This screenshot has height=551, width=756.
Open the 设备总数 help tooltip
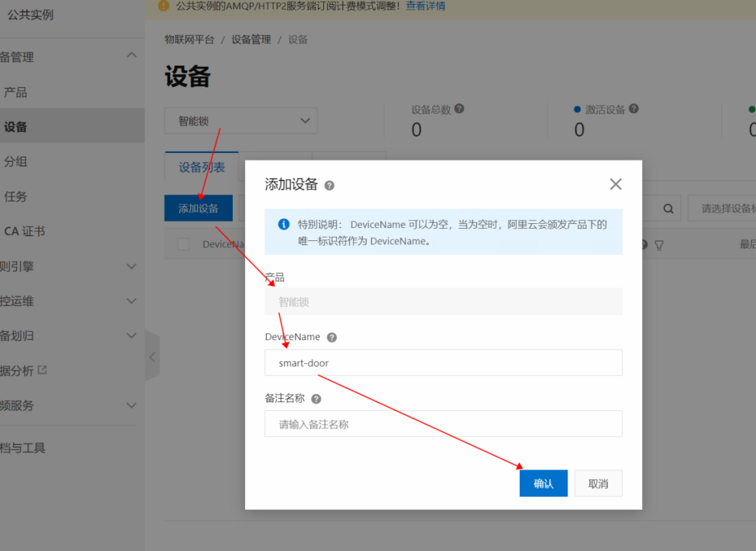tap(459, 108)
